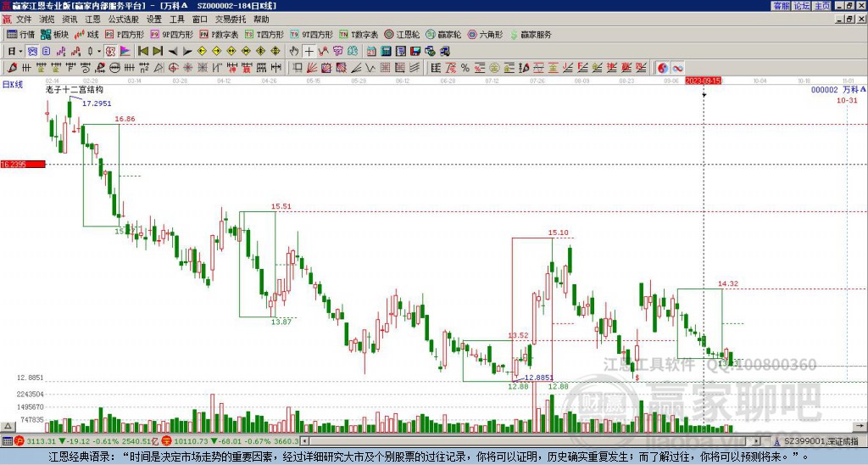
Task: Open the P四方形 tool
Action: 125,34
